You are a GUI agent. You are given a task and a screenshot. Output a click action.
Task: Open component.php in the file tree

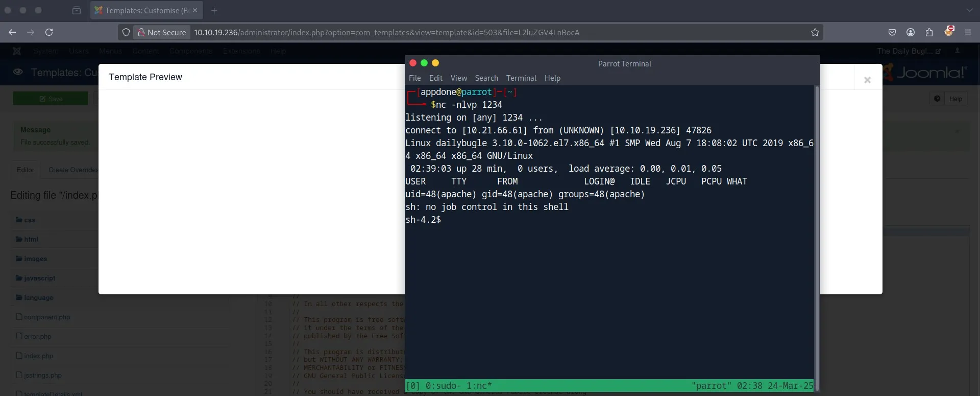pyautogui.click(x=43, y=317)
